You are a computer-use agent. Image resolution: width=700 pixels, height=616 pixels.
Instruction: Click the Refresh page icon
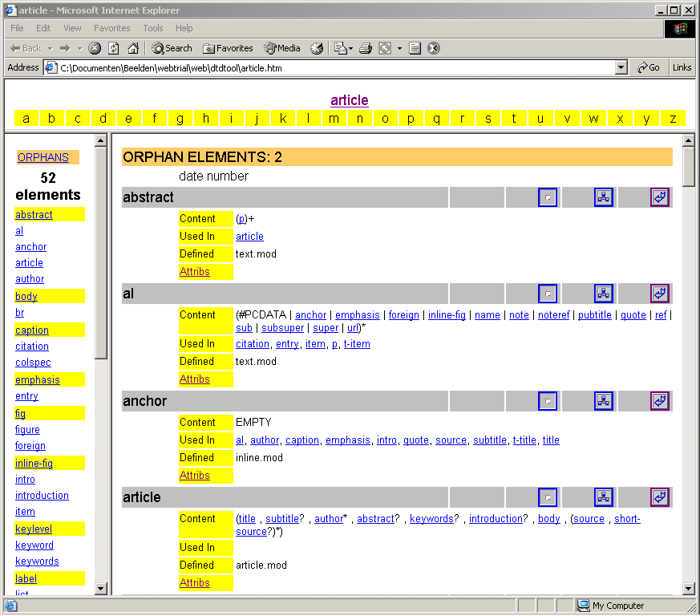114,48
